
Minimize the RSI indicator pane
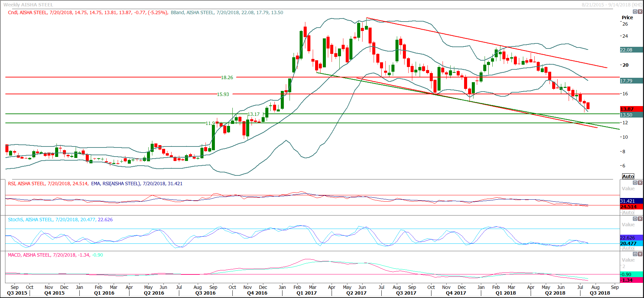pyautogui.click(x=635, y=183)
